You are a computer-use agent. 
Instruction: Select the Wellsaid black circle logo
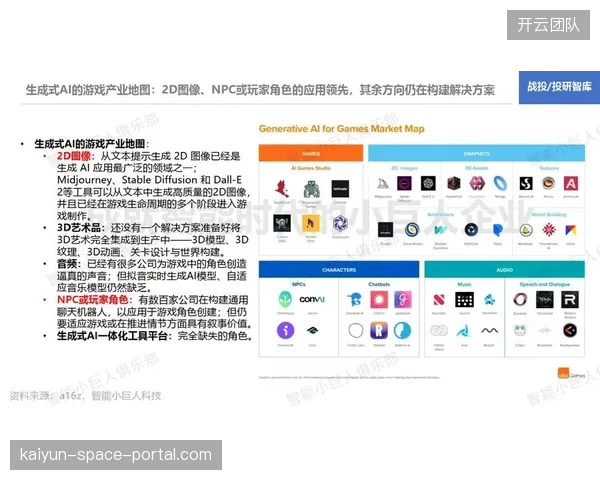point(570,330)
